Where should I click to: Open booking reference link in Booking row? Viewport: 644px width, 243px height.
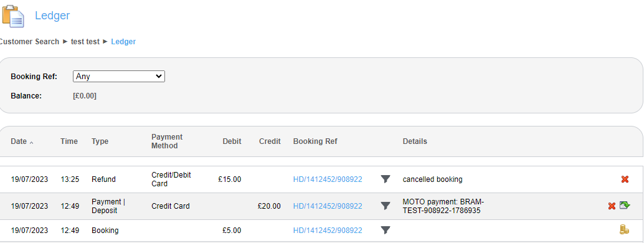328,231
